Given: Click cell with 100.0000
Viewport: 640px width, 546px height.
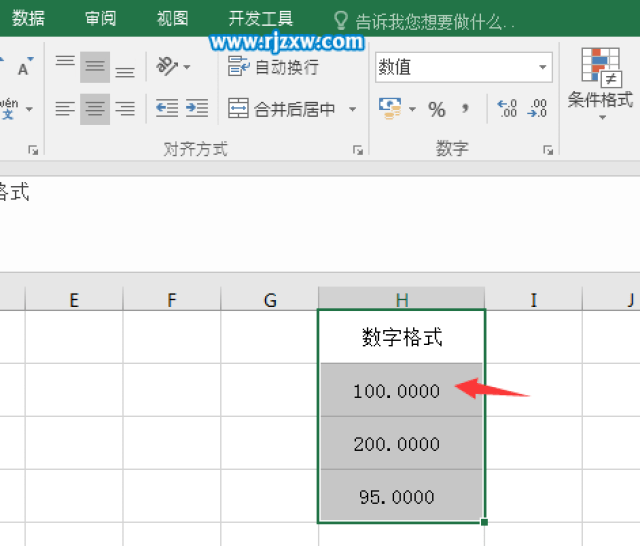Looking at the screenshot, I should [402, 390].
